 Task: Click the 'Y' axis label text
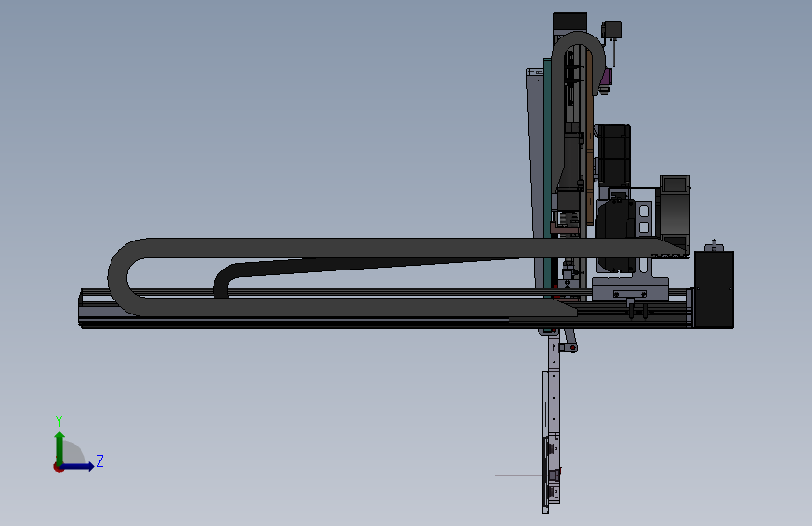point(59,420)
